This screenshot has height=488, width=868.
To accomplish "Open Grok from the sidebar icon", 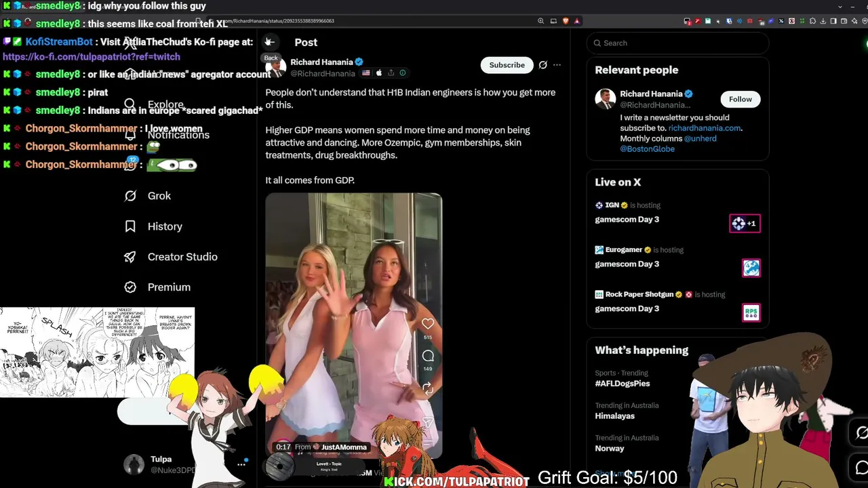I will click(x=130, y=196).
